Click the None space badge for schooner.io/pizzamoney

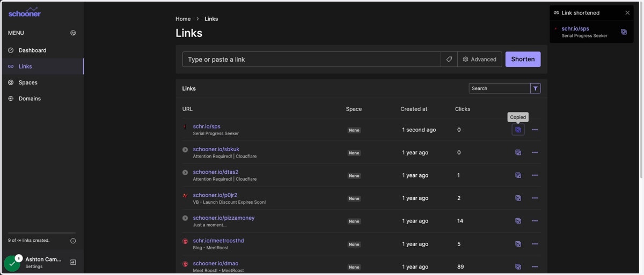tap(354, 221)
